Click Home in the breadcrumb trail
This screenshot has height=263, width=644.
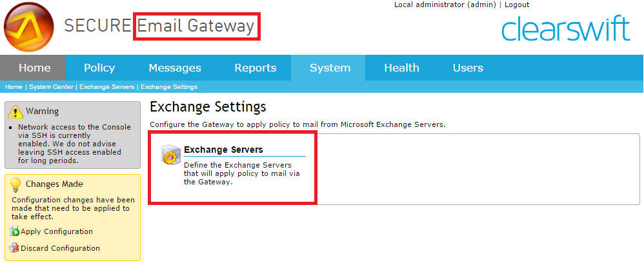tap(14, 87)
